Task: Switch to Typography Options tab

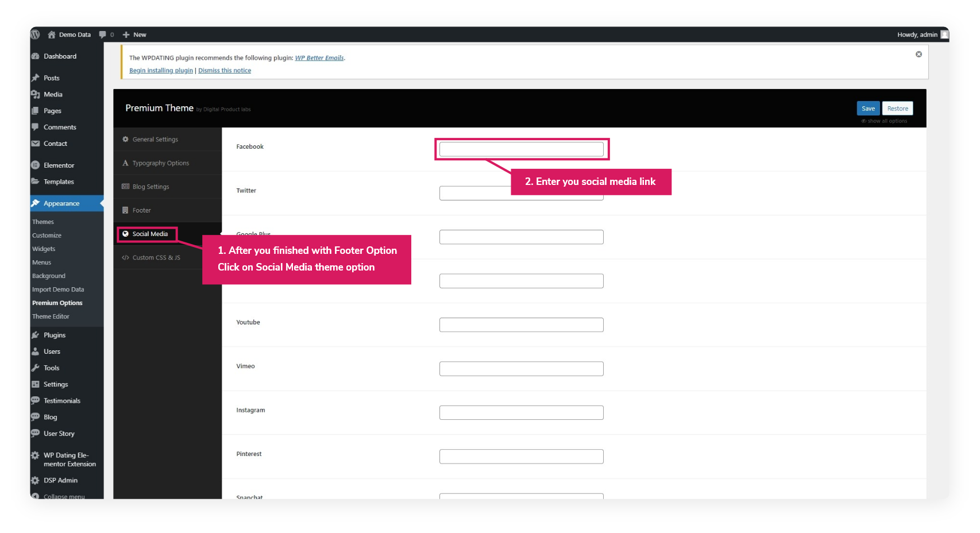Action: click(x=160, y=163)
